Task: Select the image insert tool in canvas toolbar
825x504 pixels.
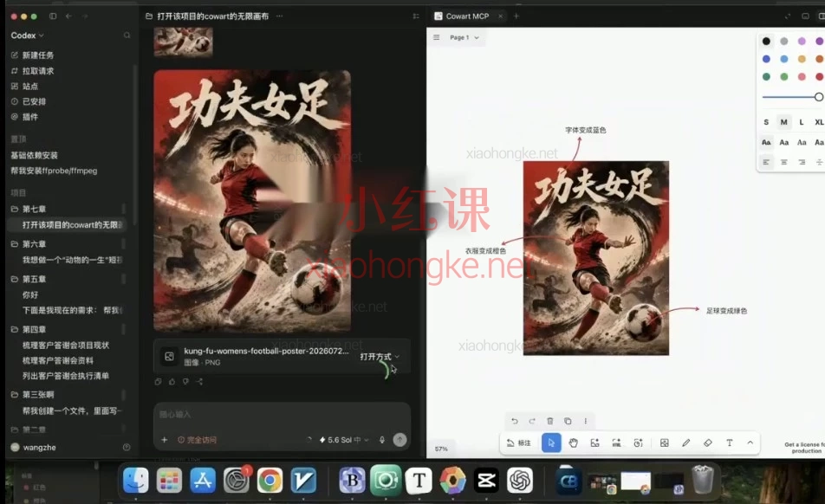Action: (664, 443)
